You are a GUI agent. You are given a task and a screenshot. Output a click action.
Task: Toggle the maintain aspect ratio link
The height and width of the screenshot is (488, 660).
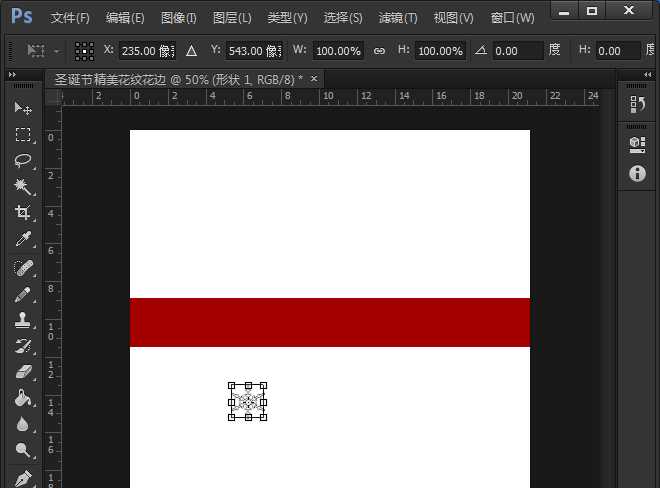tap(379, 50)
